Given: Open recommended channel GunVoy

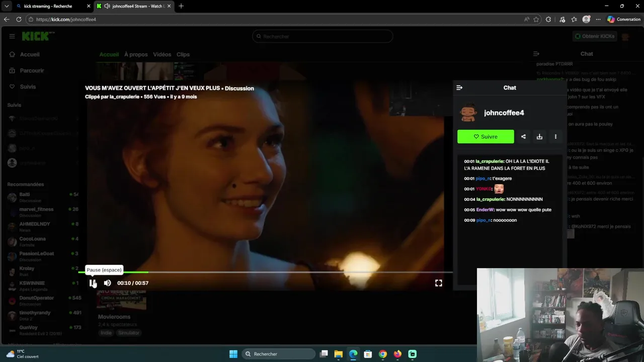Looking at the screenshot, I should pyautogui.click(x=43, y=330).
